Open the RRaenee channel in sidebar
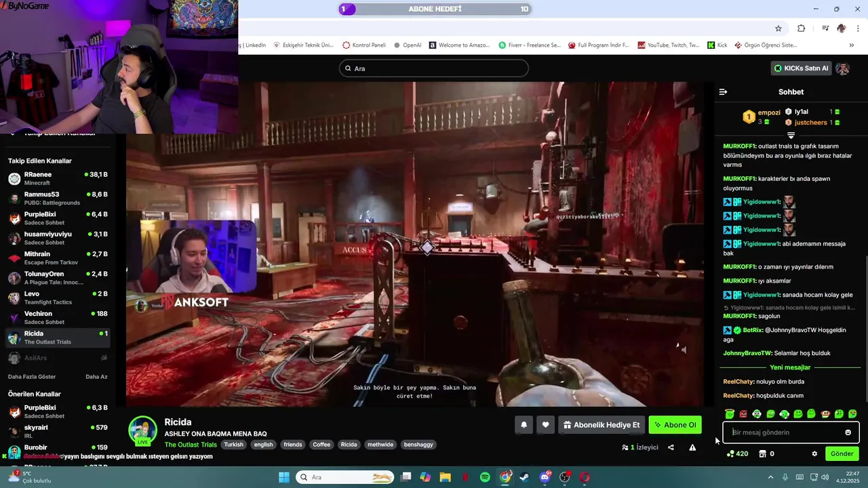868x488 pixels. coord(58,178)
